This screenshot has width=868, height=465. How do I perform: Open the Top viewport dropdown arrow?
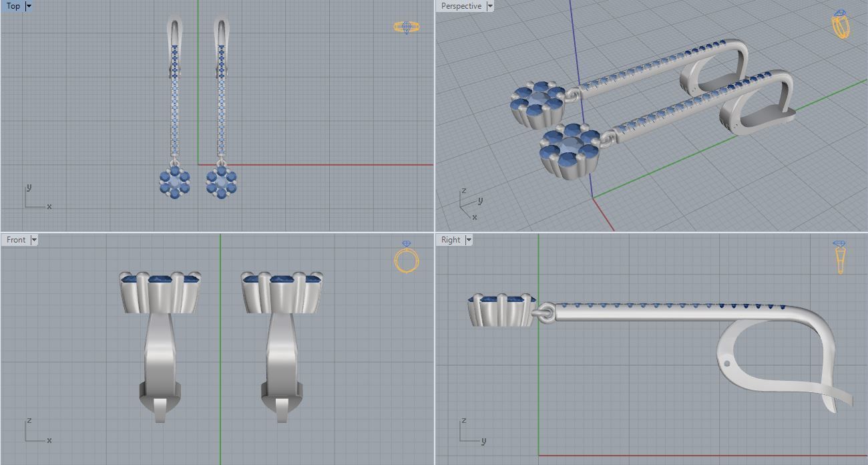click(x=29, y=6)
